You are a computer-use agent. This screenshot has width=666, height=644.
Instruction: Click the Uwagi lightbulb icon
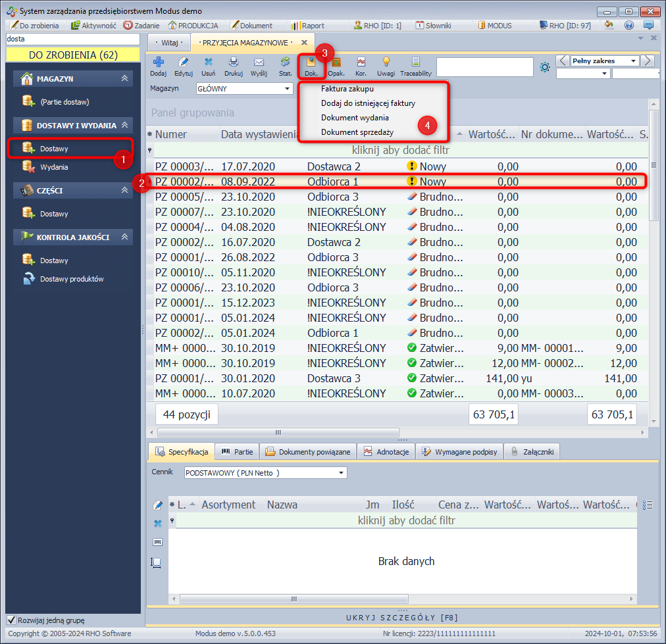click(386, 63)
